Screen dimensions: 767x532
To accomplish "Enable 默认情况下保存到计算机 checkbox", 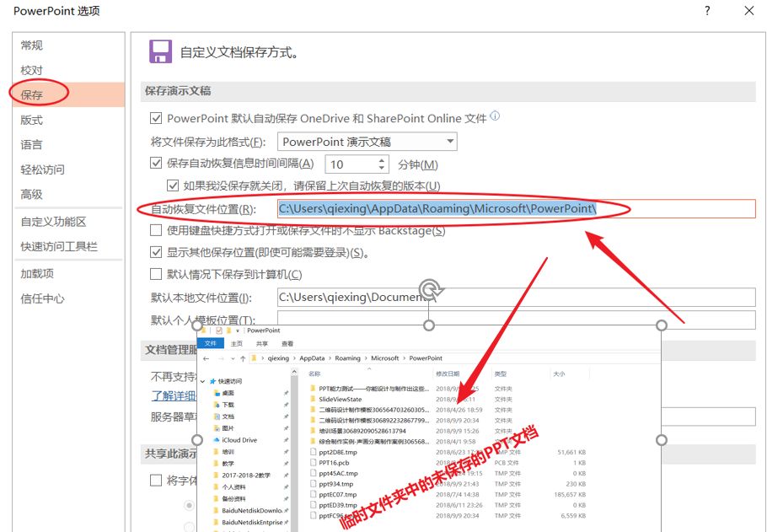I will 156,274.
